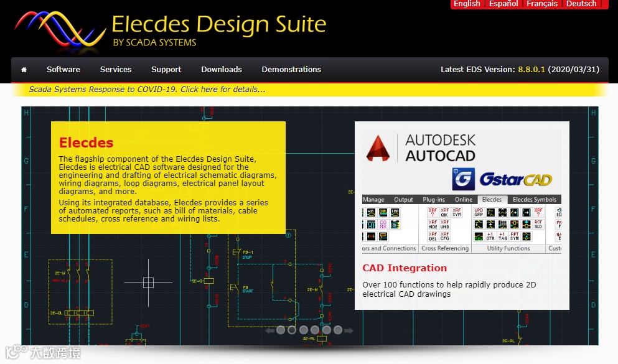Switch site language to Français
The image size is (618, 364).
pyautogui.click(x=542, y=4)
